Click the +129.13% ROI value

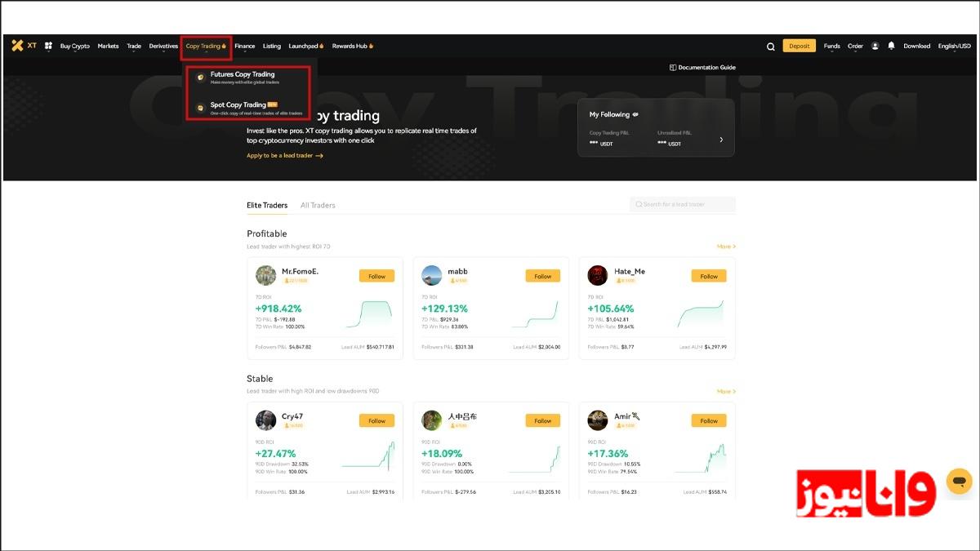[444, 309]
